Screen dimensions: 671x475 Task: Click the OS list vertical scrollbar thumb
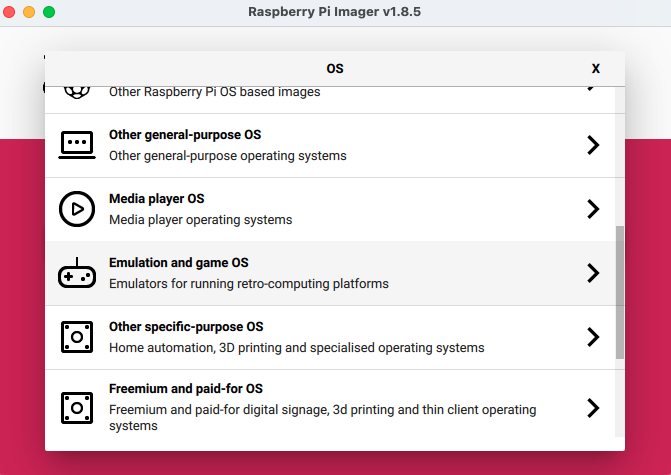point(619,291)
